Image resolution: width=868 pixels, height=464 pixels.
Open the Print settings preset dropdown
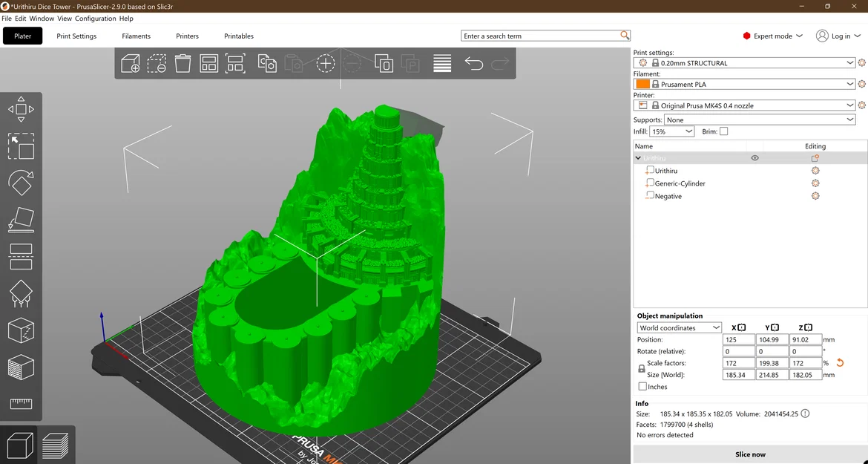(x=745, y=63)
